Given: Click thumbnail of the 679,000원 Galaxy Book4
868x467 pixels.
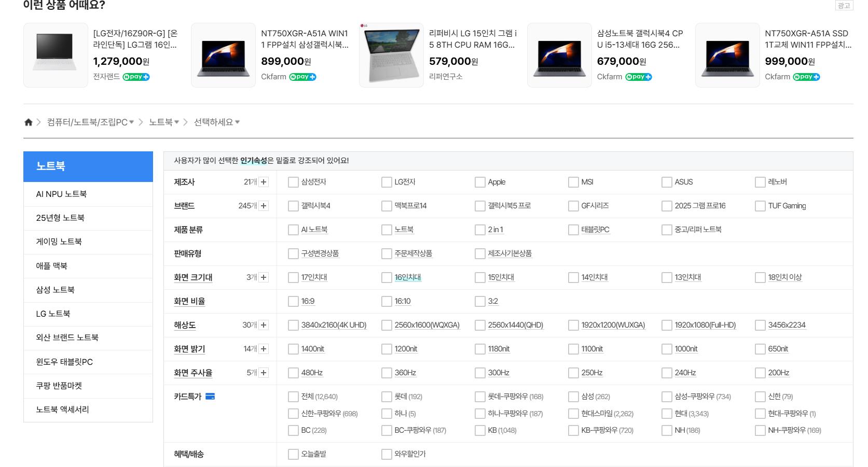Looking at the screenshot, I should click(559, 55).
